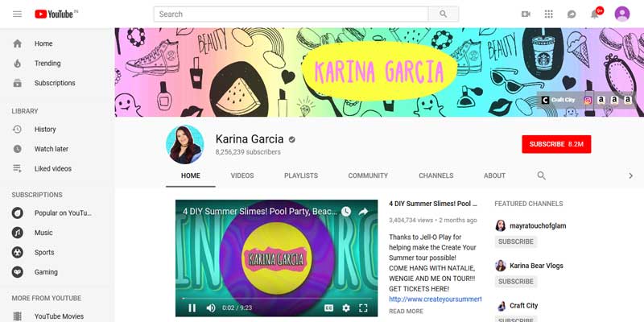This screenshot has height=322, width=644.
Task: Switch to the VIDEOS tab
Action: (242, 175)
